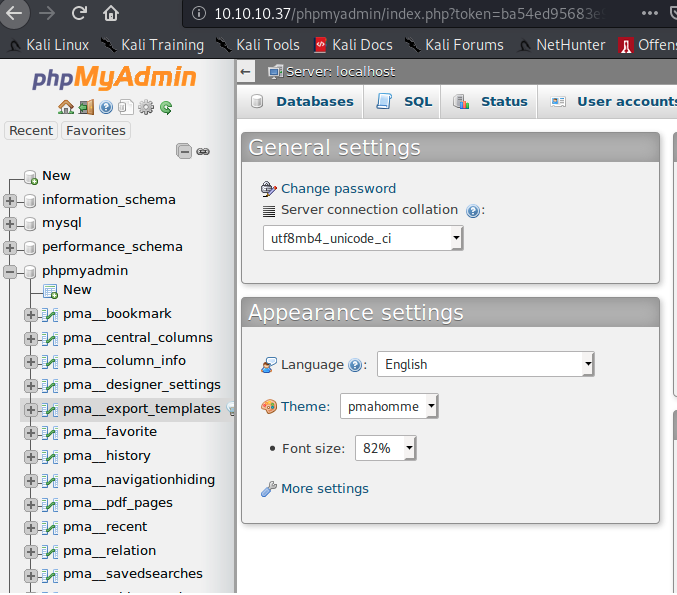Click the Theme link label

point(305,406)
